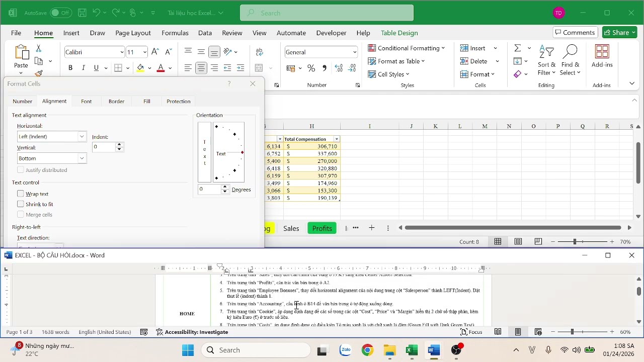Apply the red Font Color

161,68
